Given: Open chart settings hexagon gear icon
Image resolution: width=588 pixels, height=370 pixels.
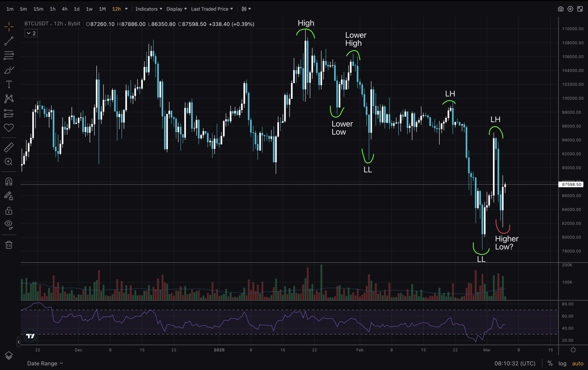Looking at the screenshot, I should tap(570, 9).
